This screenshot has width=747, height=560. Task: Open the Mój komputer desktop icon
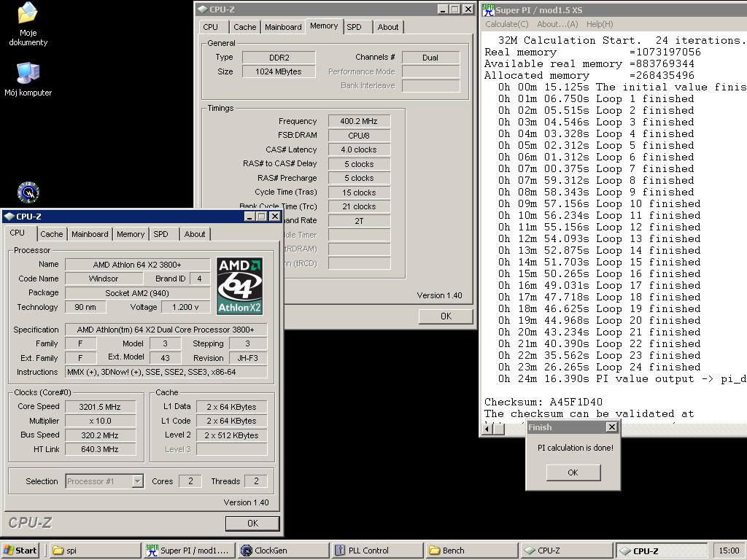click(x=28, y=79)
